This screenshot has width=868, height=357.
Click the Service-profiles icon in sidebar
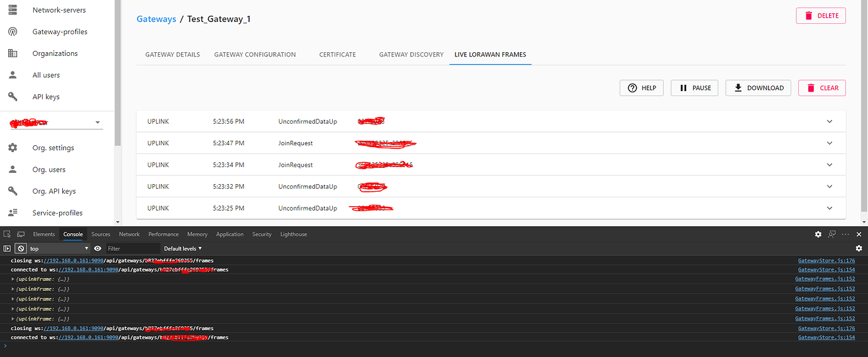[x=13, y=213]
